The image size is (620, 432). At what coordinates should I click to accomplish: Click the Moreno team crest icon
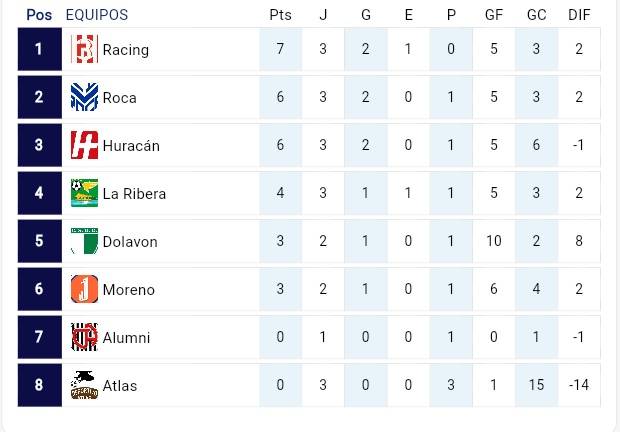pos(84,290)
